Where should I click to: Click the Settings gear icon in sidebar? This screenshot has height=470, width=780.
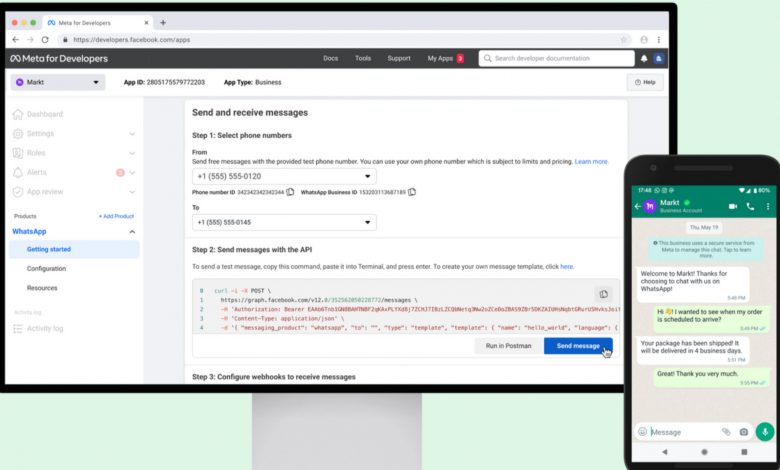18,134
